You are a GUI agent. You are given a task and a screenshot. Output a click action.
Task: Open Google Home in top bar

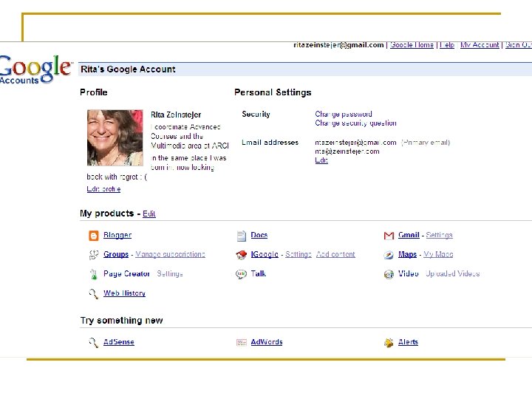(412, 45)
